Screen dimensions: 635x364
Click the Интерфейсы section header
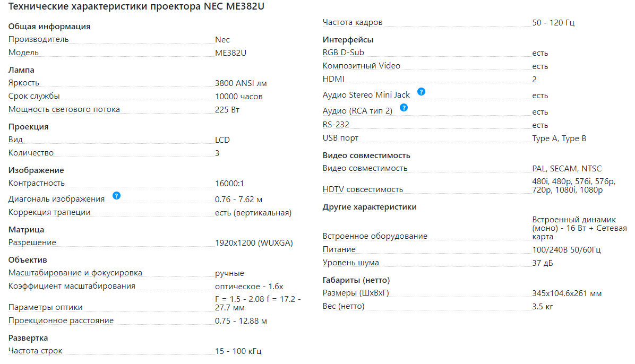tap(348, 40)
